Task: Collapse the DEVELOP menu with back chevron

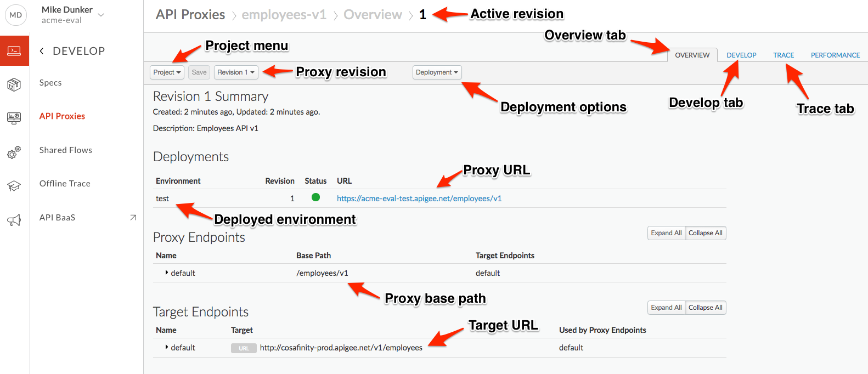Action: coord(42,51)
